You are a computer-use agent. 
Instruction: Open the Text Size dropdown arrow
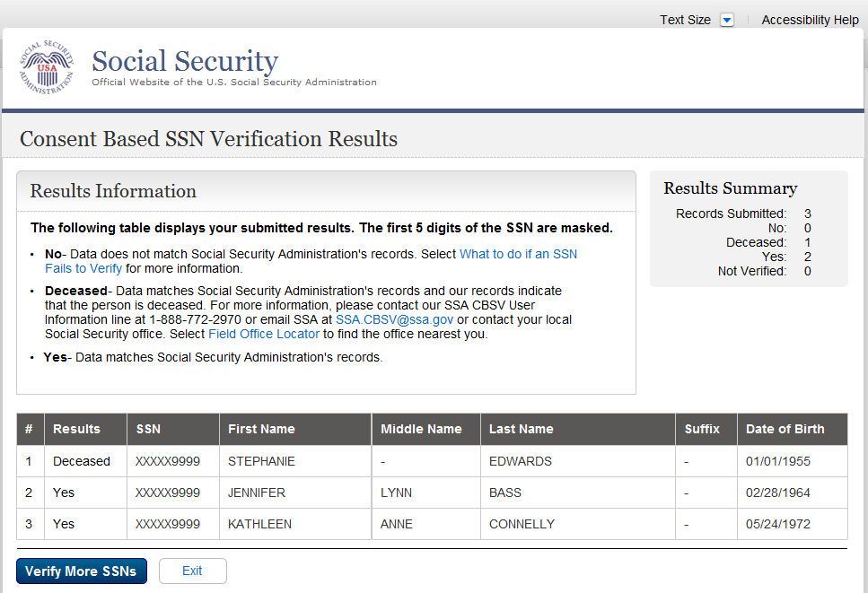point(726,21)
